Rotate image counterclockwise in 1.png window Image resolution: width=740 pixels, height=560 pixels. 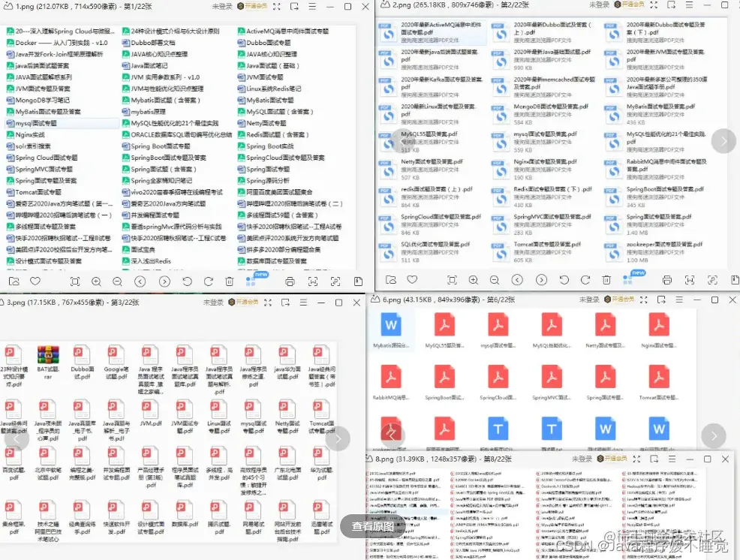pyautogui.click(x=187, y=282)
